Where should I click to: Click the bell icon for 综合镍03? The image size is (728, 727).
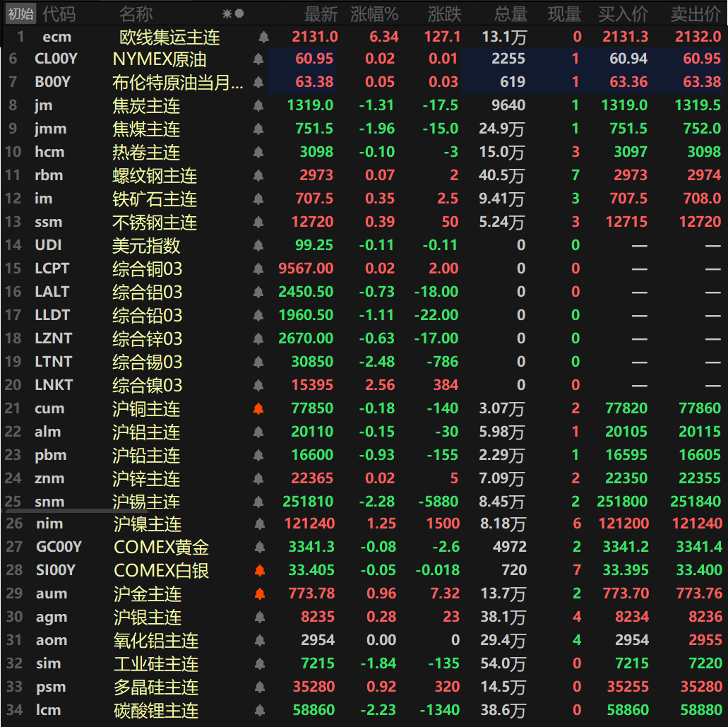click(x=258, y=386)
